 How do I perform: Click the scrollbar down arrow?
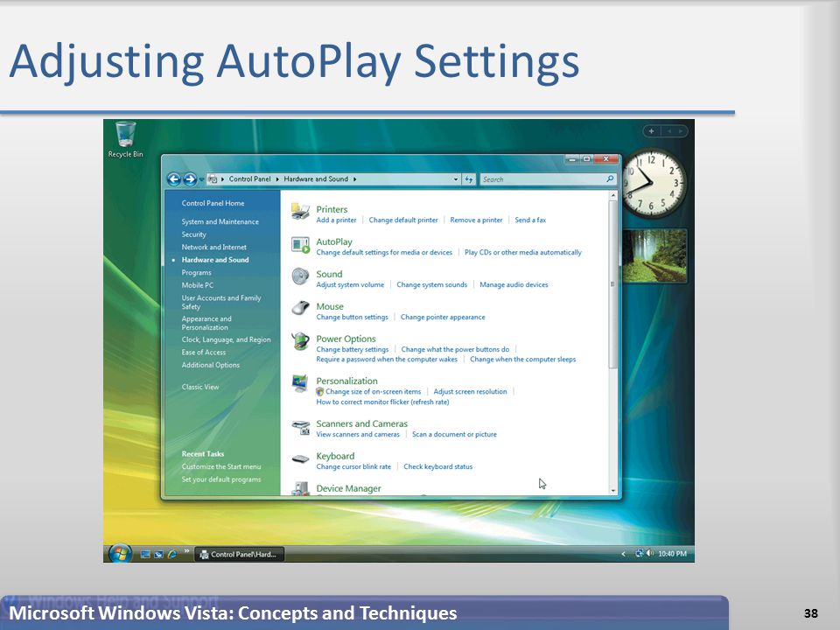pyautogui.click(x=612, y=490)
